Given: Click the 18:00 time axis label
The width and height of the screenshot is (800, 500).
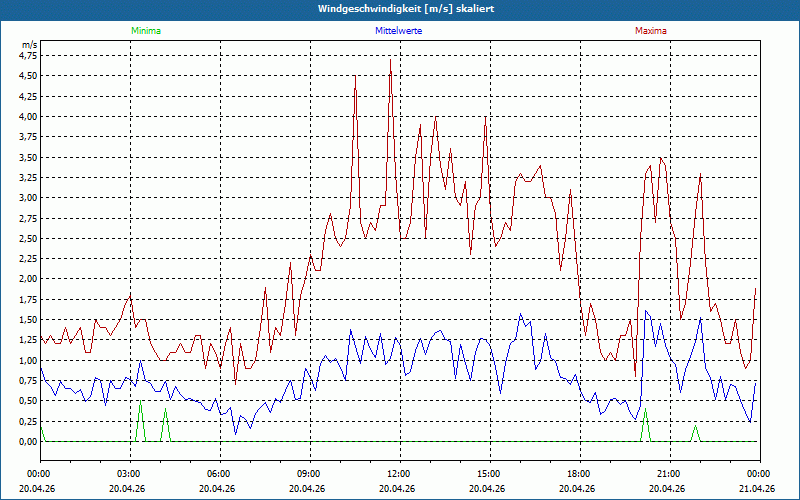Looking at the screenshot, I should [579, 474].
